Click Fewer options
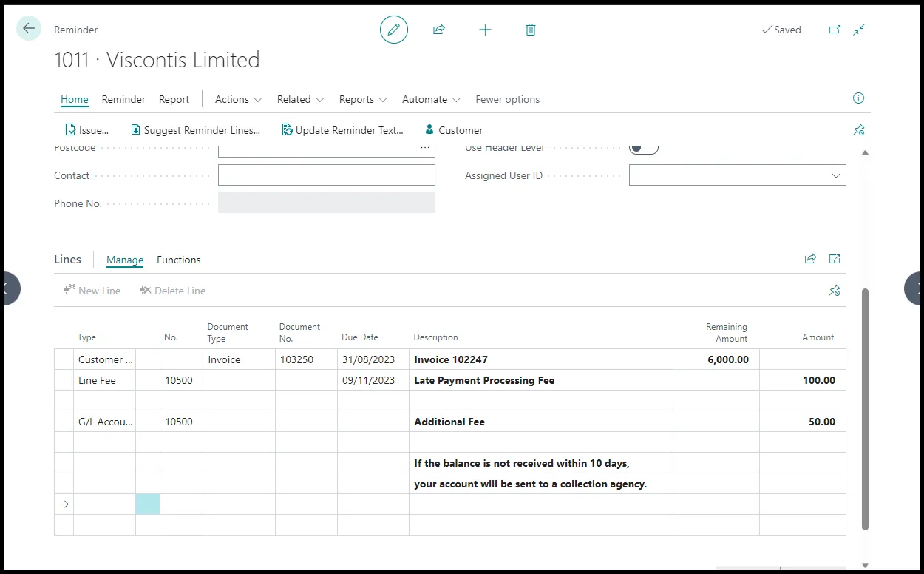 (x=507, y=99)
